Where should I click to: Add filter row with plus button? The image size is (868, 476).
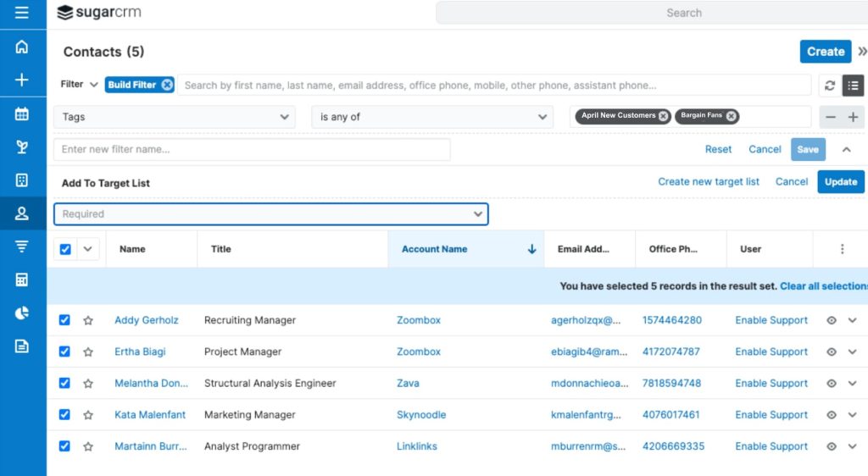coord(853,117)
